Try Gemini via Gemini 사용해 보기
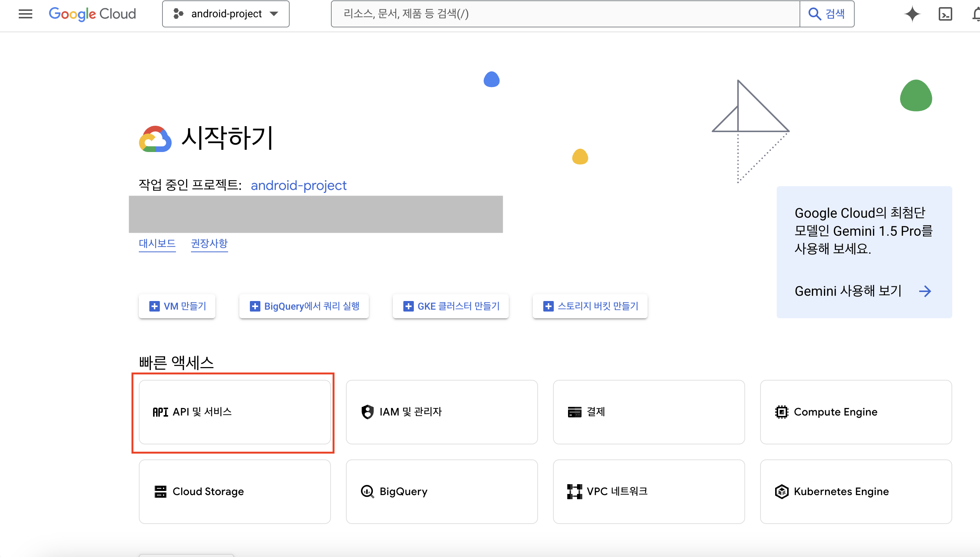Image resolution: width=980 pixels, height=557 pixels. (848, 291)
